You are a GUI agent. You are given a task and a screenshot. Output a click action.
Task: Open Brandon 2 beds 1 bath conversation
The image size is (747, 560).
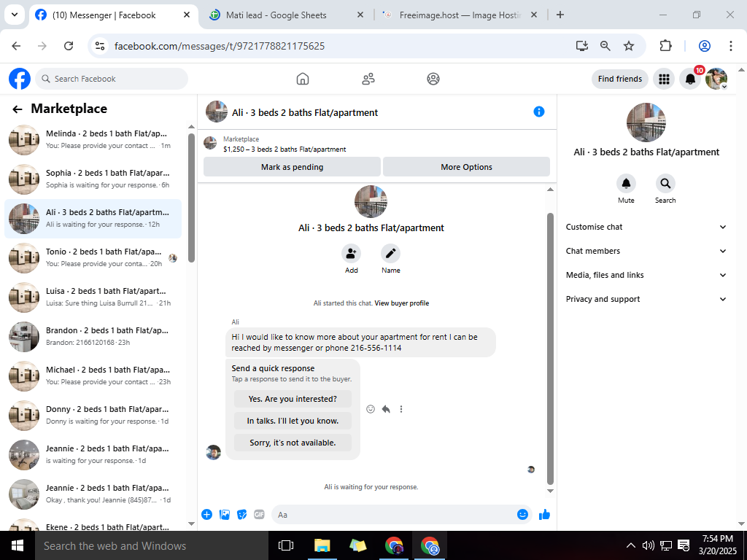click(x=93, y=337)
